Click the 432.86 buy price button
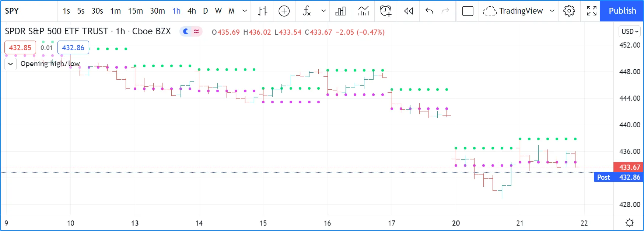 [73, 48]
